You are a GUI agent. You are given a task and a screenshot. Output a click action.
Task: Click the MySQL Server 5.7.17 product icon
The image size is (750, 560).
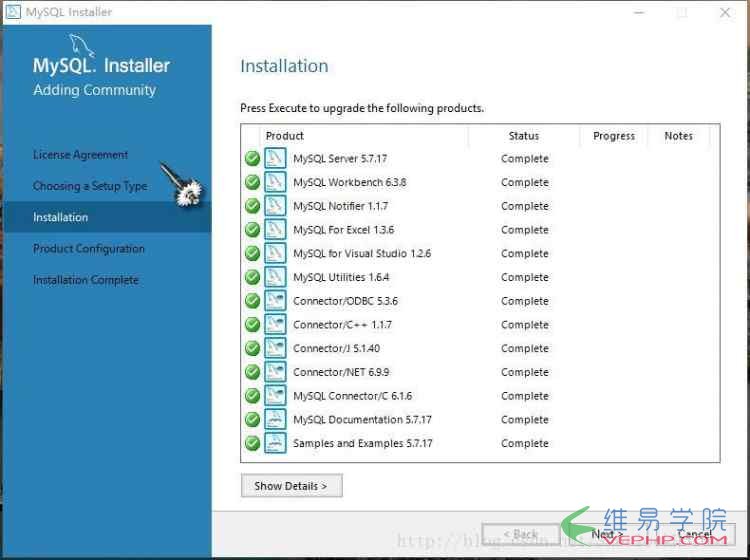pyautogui.click(x=275, y=158)
